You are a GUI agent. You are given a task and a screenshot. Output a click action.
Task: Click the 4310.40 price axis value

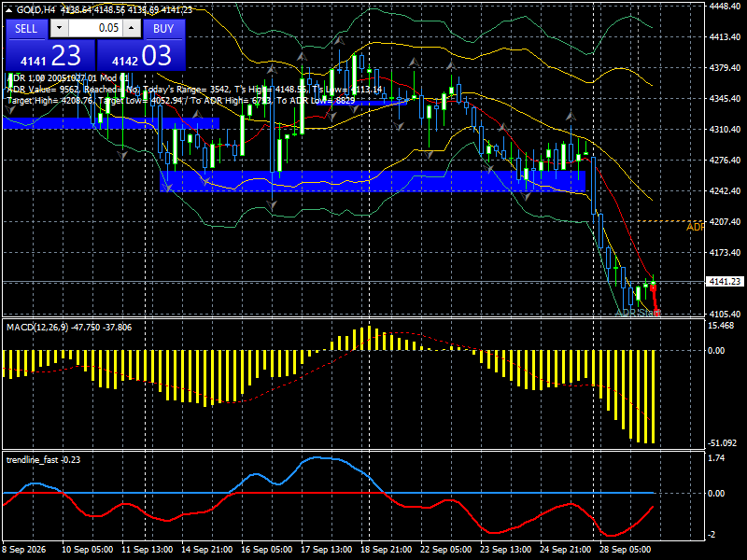(x=725, y=129)
